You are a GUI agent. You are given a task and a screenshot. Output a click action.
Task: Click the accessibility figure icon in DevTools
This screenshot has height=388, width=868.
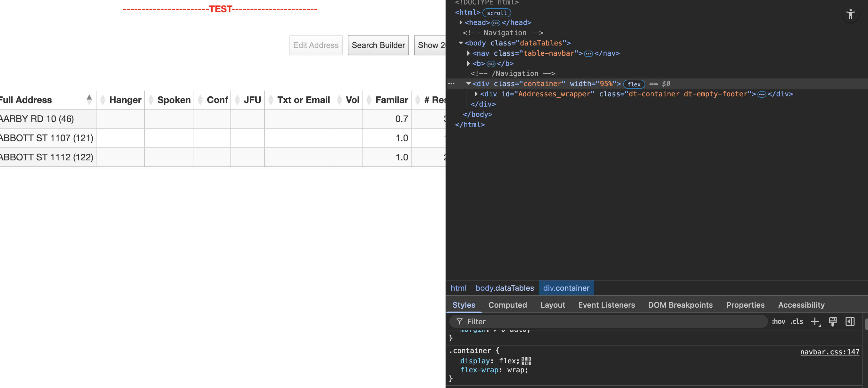[x=850, y=14]
